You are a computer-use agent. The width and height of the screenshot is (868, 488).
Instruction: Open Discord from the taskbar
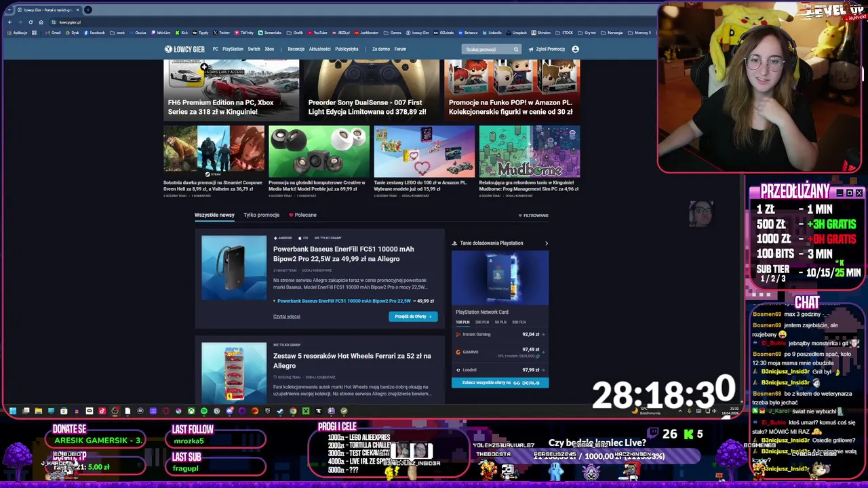point(229,411)
